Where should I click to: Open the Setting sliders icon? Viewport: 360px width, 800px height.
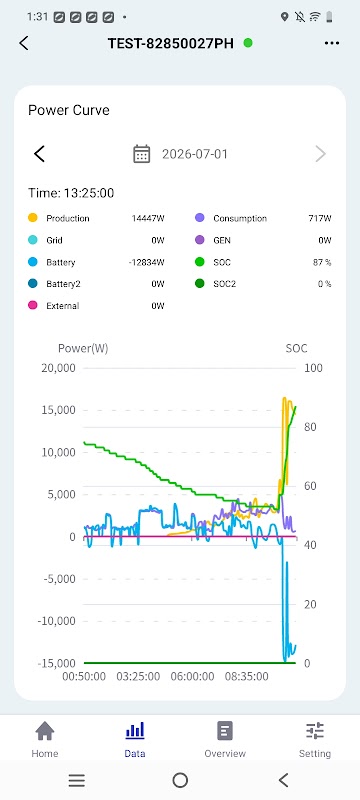pyautogui.click(x=315, y=731)
